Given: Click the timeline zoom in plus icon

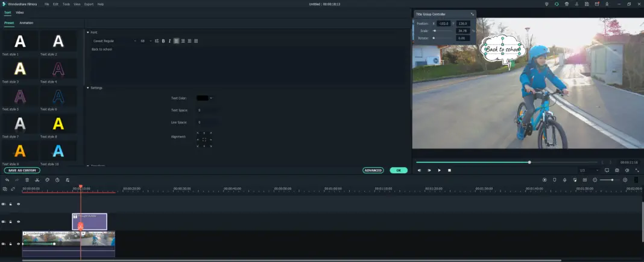Looking at the screenshot, I should [x=625, y=180].
